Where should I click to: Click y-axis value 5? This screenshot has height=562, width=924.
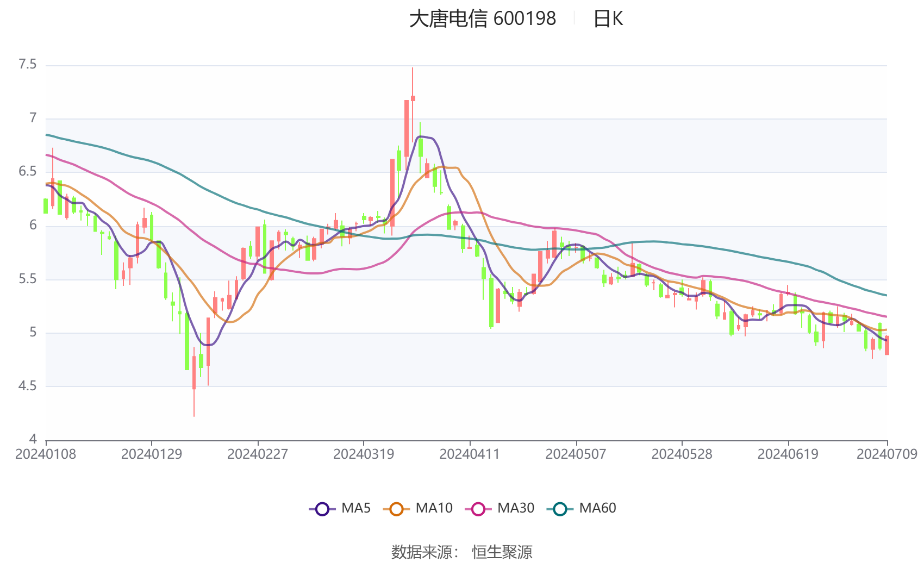point(33,332)
